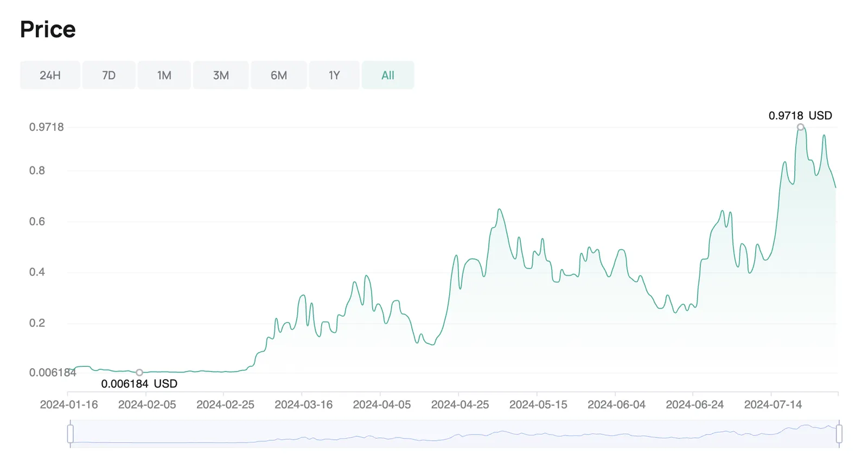Screen dimensions: 868x474
Task: Click the low marker at 0.006184 USD
Action: click(139, 373)
